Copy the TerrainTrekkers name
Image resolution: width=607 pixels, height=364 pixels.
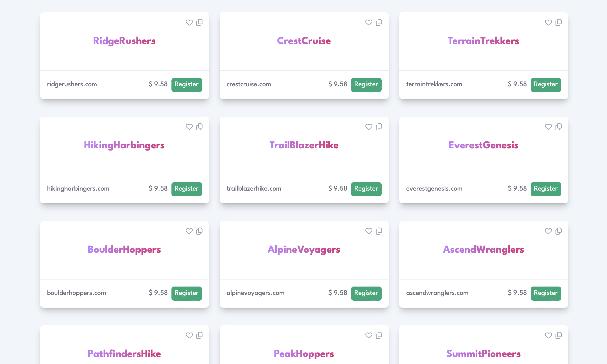tap(558, 23)
